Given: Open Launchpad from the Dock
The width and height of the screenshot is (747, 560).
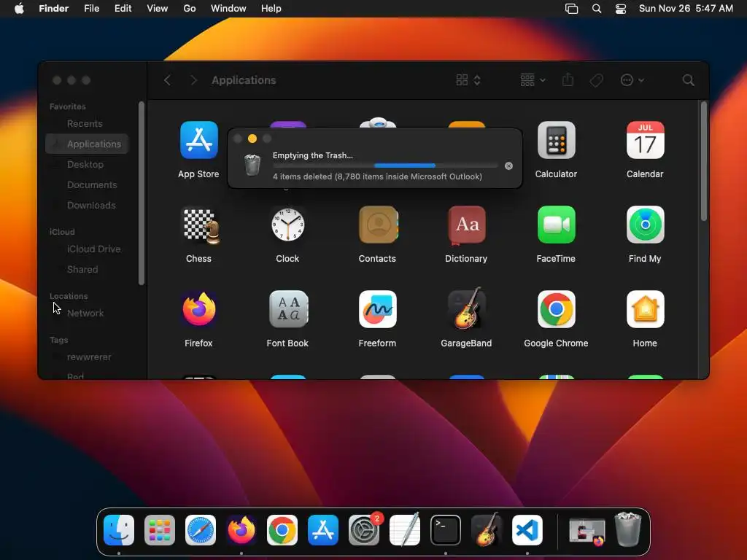Looking at the screenshot, I should coord(160,530).
